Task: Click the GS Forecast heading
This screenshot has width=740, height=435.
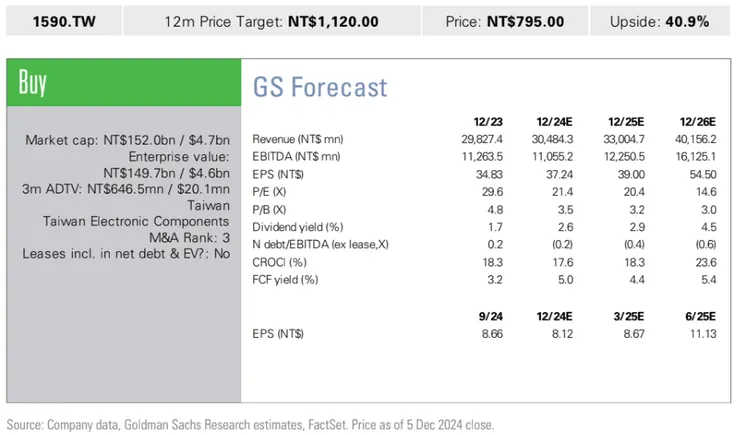Action: pyautogui.click(x=320, y=87)
